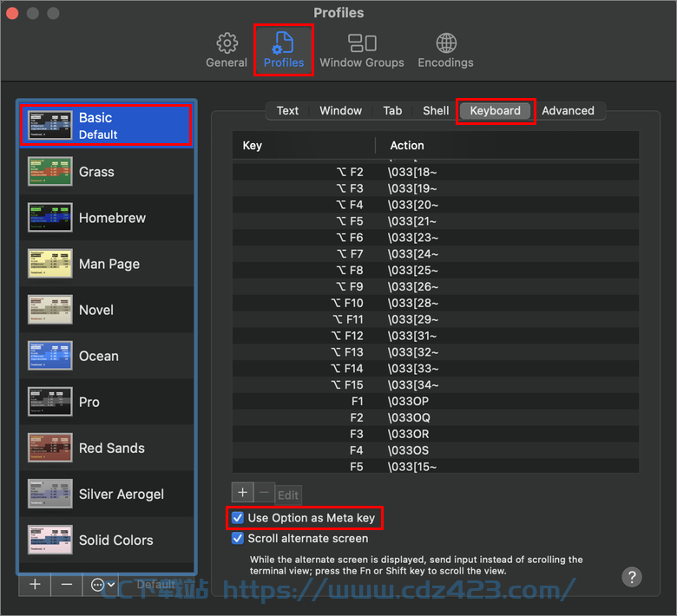This screenshot has height=616, width=677.
Task: Click the Homebrew profile thumbnail
Action: point(50,218)
